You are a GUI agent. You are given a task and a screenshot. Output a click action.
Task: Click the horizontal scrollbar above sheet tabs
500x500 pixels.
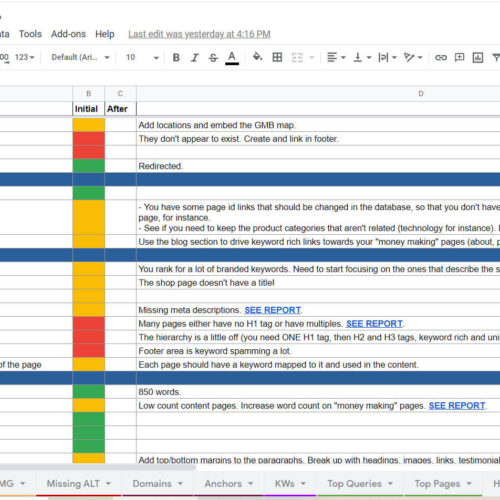[97, 467]
